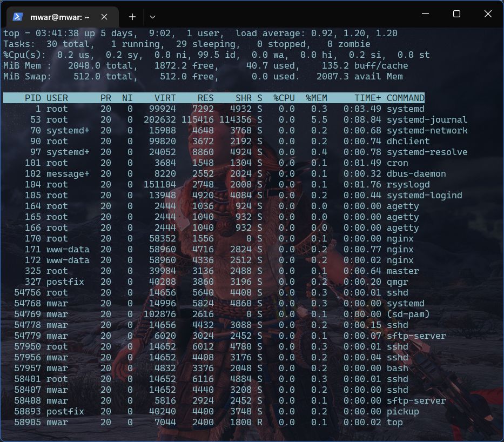Click the rsyslogd command text

(x=408, y=184)
